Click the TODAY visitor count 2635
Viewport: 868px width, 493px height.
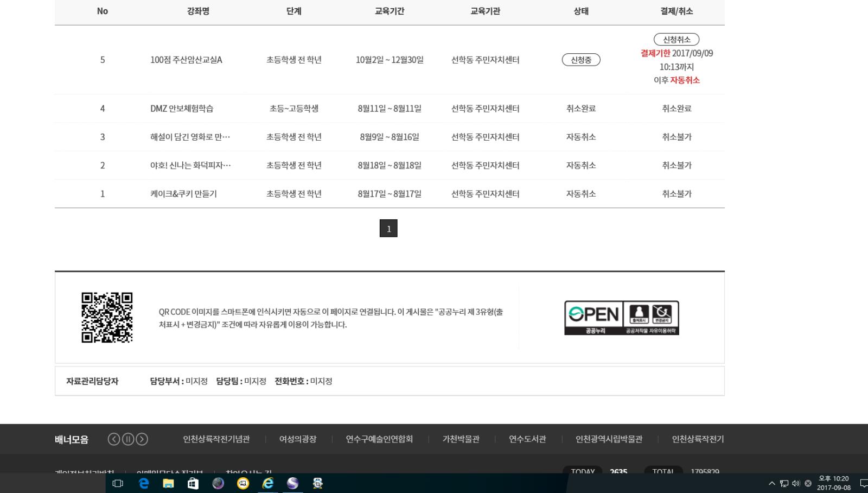pos(618,471)
